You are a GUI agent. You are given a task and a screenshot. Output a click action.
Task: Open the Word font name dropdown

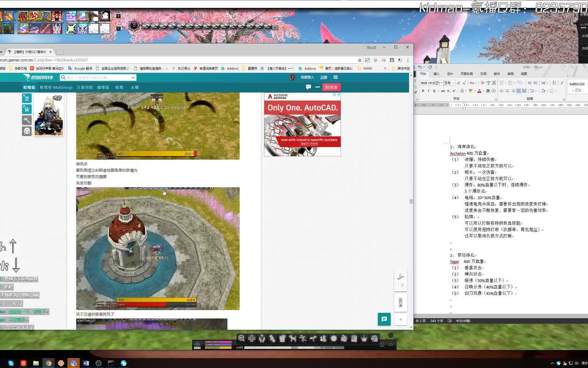[442, 83]
